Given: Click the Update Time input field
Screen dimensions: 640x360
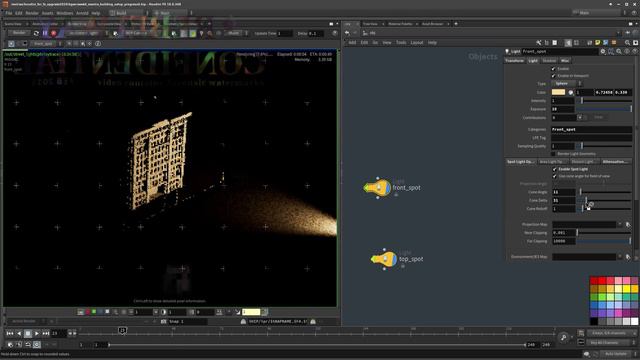Looking at the screenshot, I should click(285, 33).
